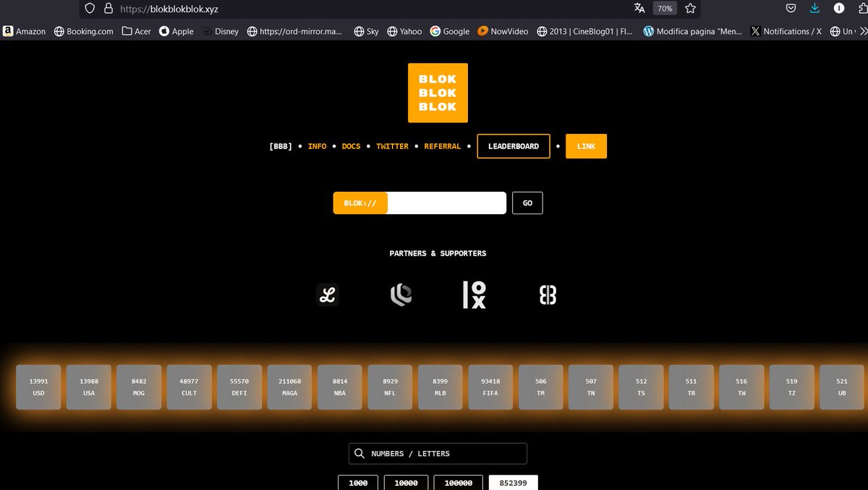Click the shield privacy icon in address bar

[x=88, y=9]
